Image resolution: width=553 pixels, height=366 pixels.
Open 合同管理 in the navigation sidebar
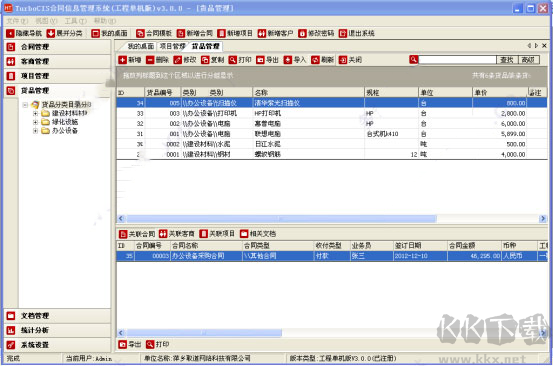(58, 47)
